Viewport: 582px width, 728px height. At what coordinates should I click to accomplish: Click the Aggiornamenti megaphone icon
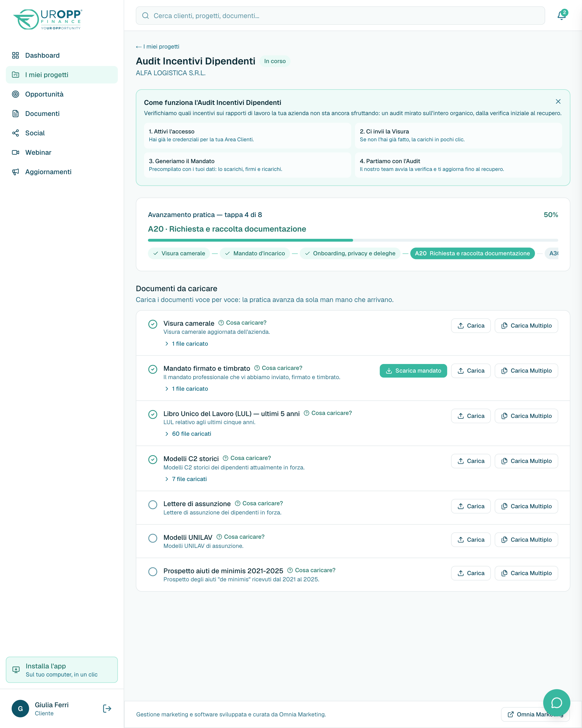point(16,172)
